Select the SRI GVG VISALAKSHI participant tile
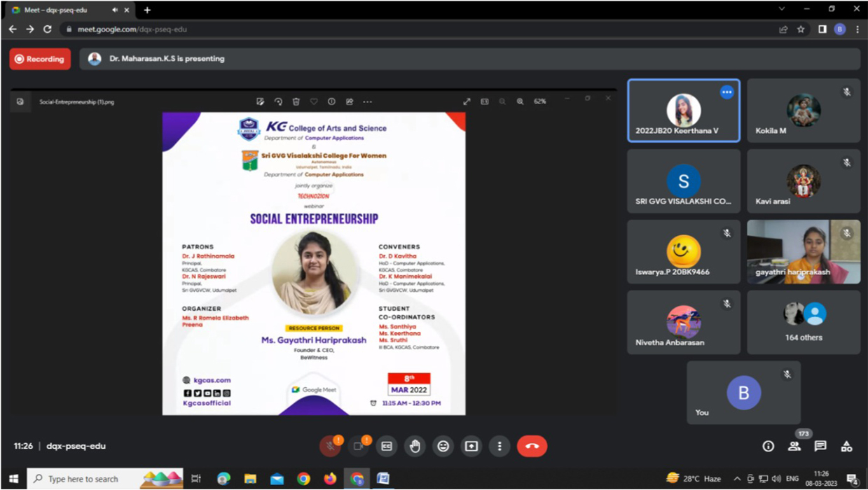 tap(684, 181)
